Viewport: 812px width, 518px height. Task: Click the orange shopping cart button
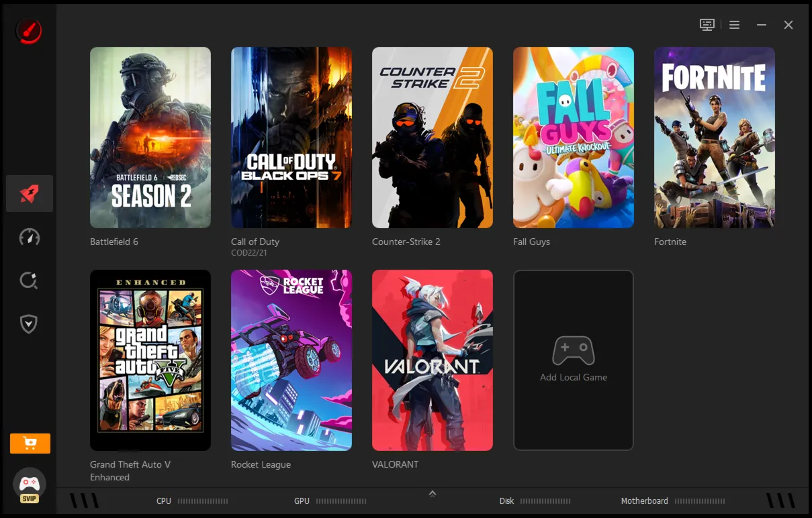click(30, 444)
